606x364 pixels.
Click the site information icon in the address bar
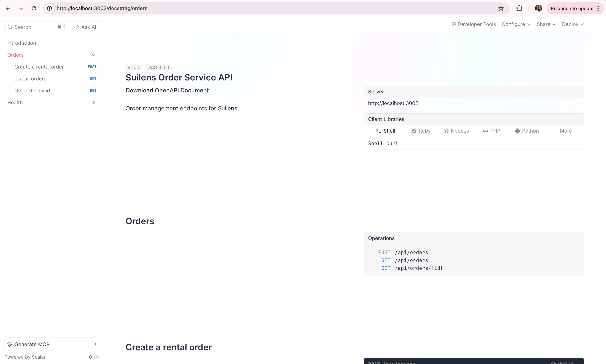click(50, 8)
